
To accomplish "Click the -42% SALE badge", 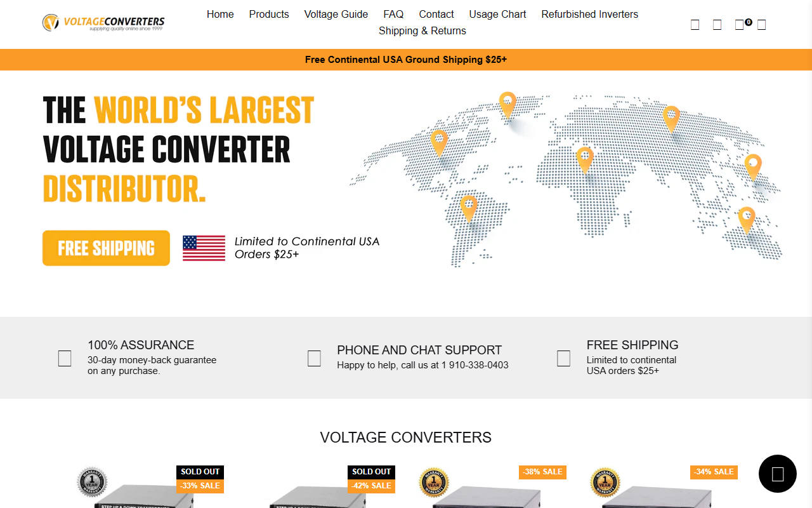I will point(371,486).
